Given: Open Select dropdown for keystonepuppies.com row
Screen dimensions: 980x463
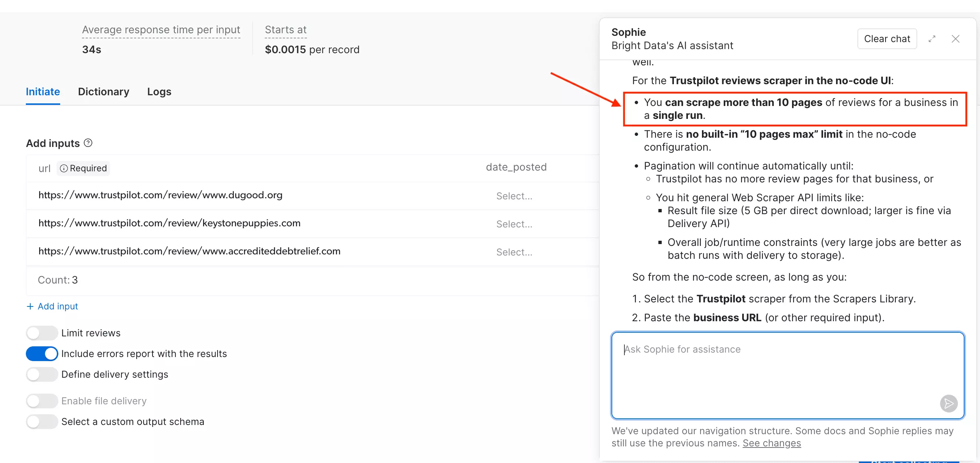Looking at the screenshot, I should pyautogui.click(x=514, y=224).
